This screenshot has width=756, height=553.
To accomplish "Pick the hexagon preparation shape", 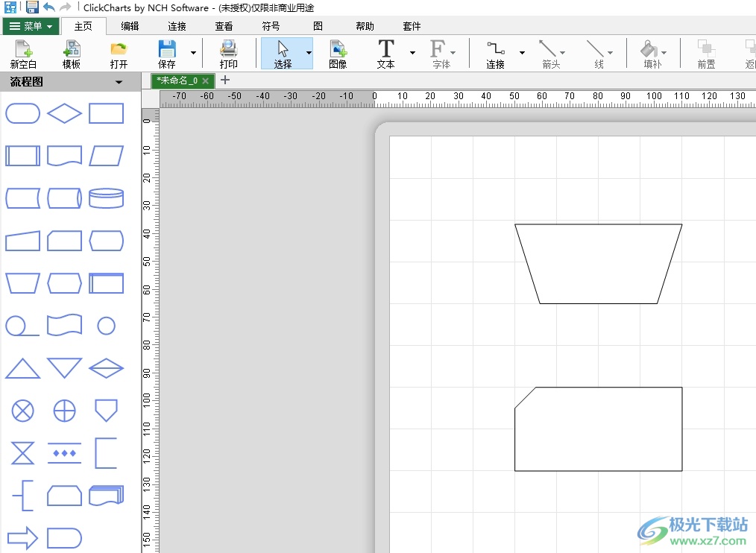I will coord(65,283).
